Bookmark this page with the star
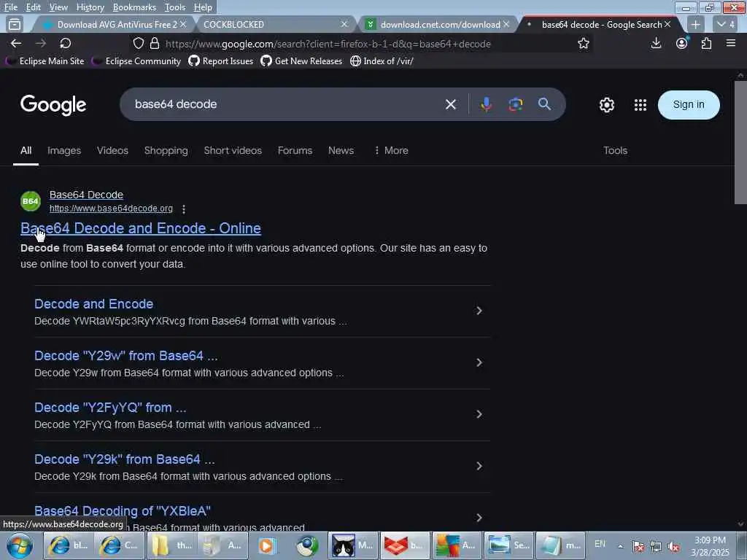Screen dimensions: 747x560 (583, 43)
